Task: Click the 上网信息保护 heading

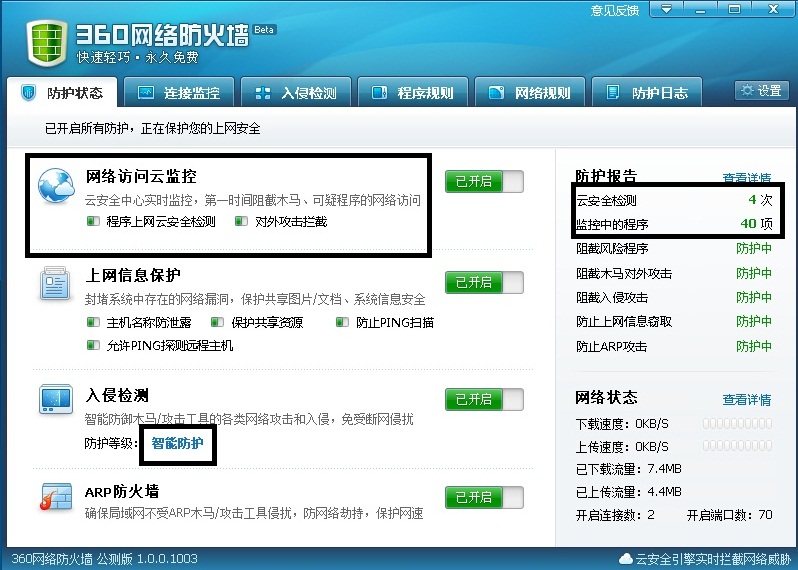Action: (133, 275)
